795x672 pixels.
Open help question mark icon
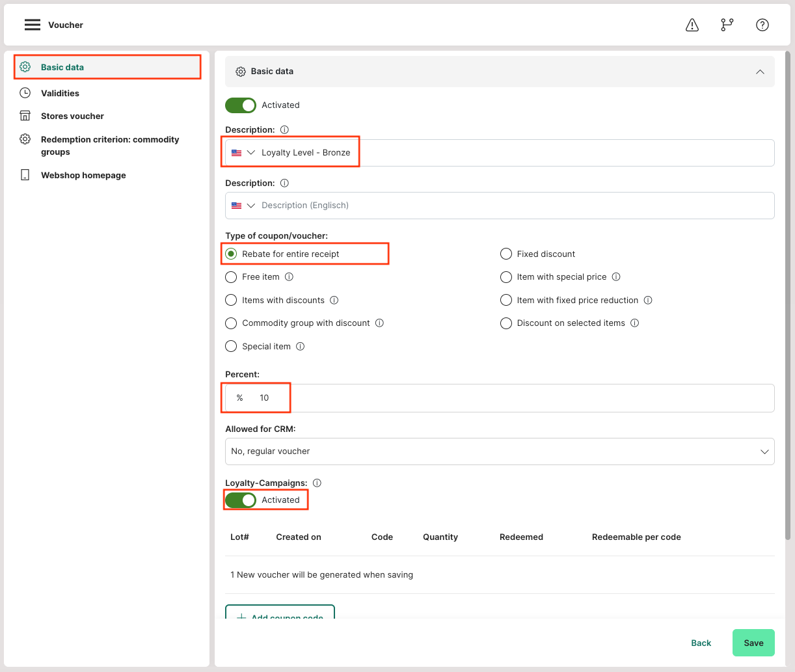pyautogui.click(x=762, y=25)
